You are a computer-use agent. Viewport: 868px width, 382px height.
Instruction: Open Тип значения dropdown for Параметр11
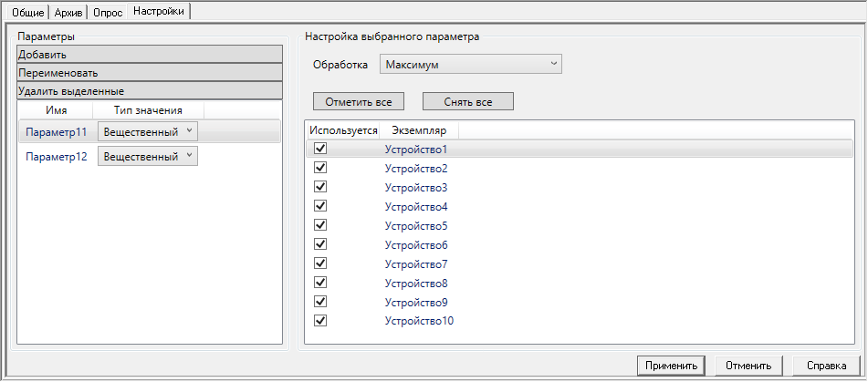[x=148, y=131]
